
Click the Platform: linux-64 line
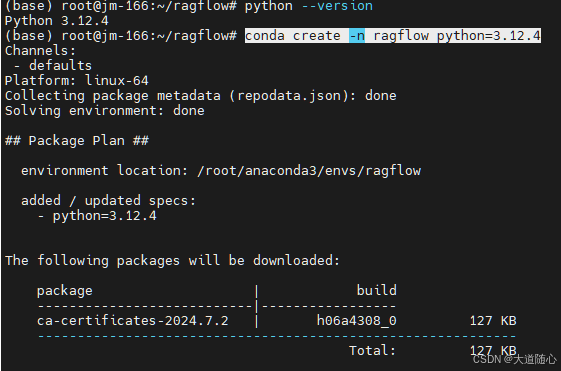[77, 80]
